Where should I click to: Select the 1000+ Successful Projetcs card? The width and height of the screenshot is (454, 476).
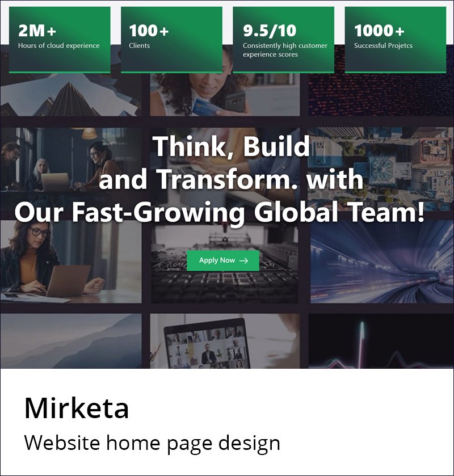396,40
